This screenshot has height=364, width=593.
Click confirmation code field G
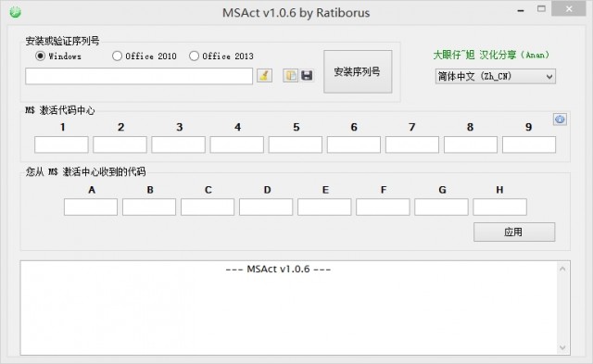(441, 207)
